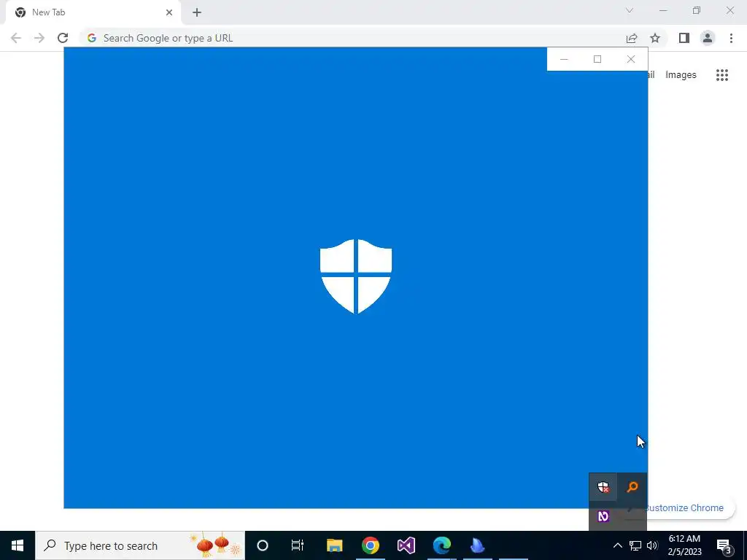The width and height of the screenshot is (747, 560).
Task: Close the Chrome window
Action: click(729, 10)
